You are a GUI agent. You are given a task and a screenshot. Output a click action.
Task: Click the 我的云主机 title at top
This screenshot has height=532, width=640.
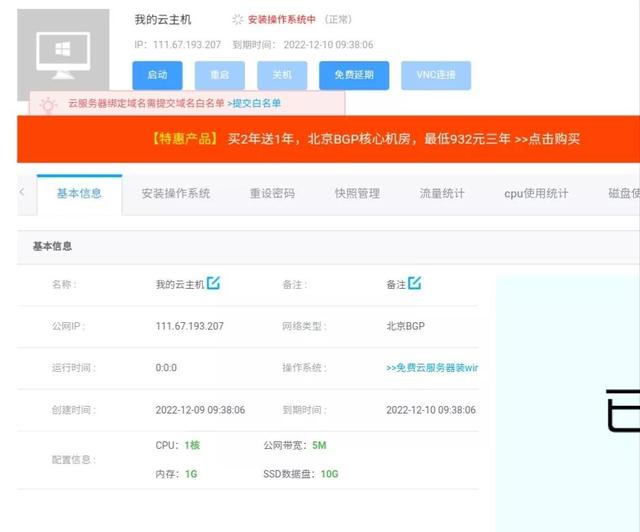[x=163, y=20]
